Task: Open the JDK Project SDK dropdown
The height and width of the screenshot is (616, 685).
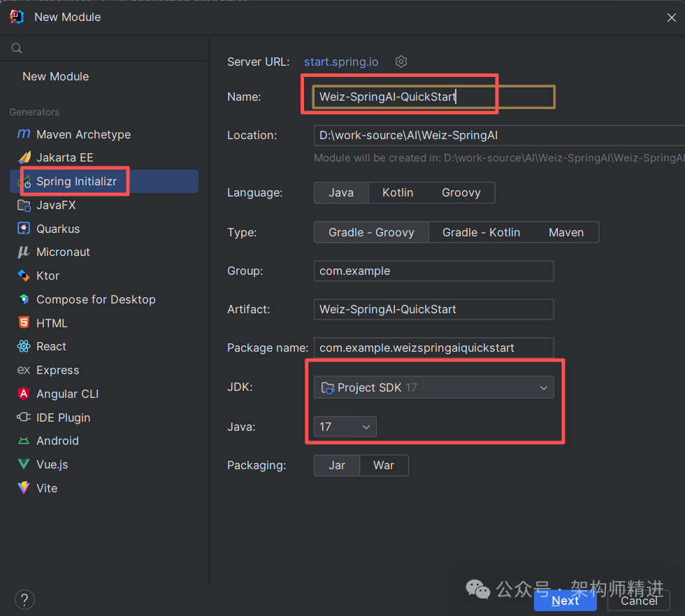Action: tap(434, 387)
